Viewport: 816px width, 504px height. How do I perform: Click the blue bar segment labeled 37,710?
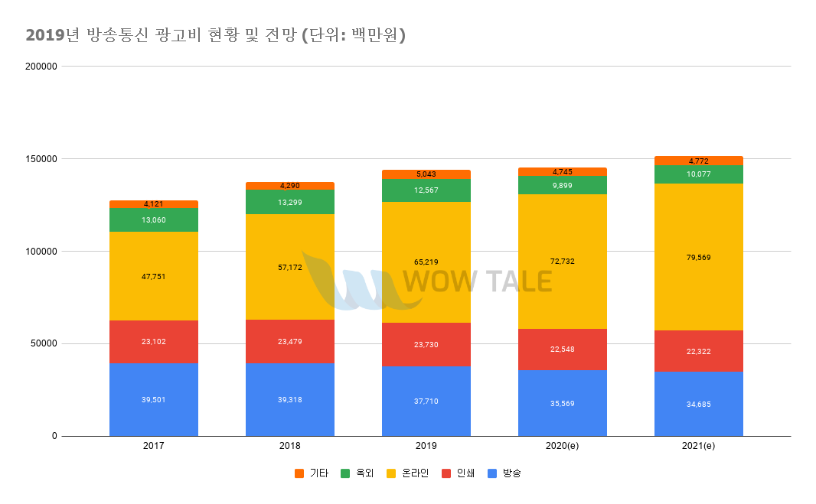click(x=426, y=401)
